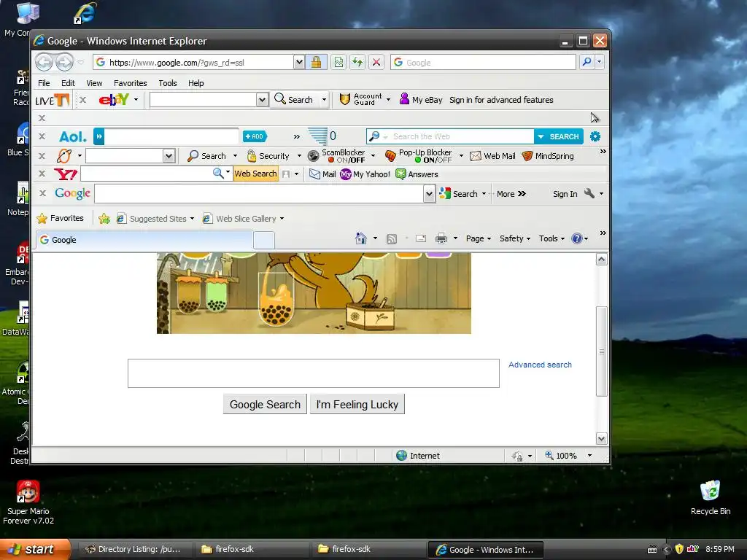Close the Yahoo toolbar using its X

tap(42, 174)
